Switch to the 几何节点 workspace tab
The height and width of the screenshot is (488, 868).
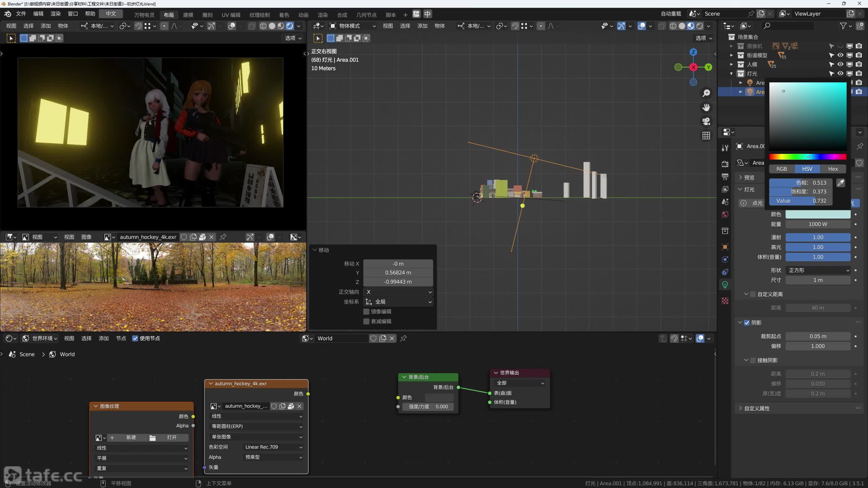[x=367, y=15]
